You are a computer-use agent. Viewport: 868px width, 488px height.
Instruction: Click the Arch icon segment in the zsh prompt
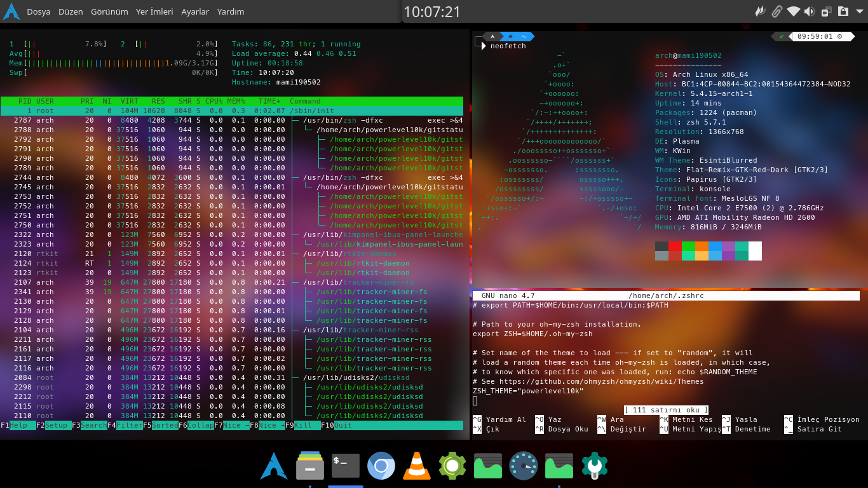point(491,36)
